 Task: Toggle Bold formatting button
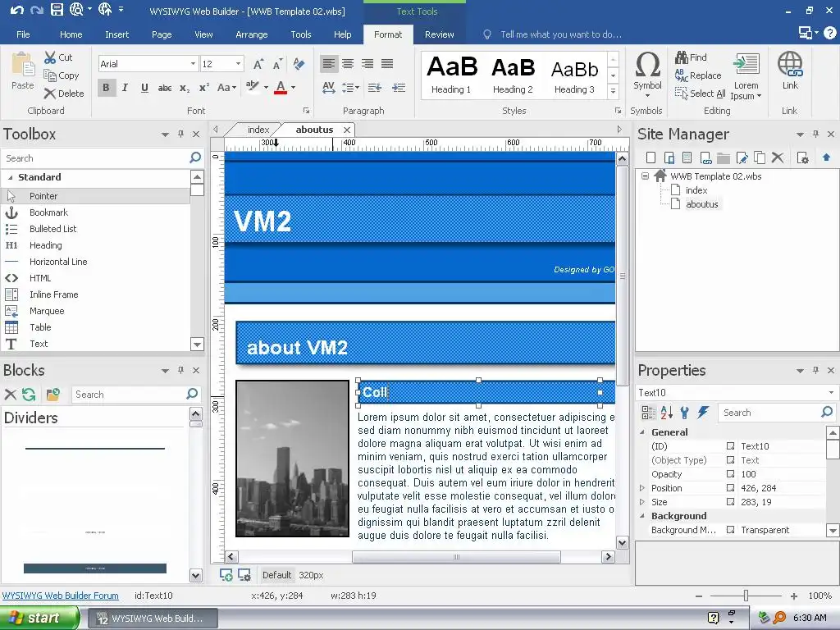click(x=106, y=87)
